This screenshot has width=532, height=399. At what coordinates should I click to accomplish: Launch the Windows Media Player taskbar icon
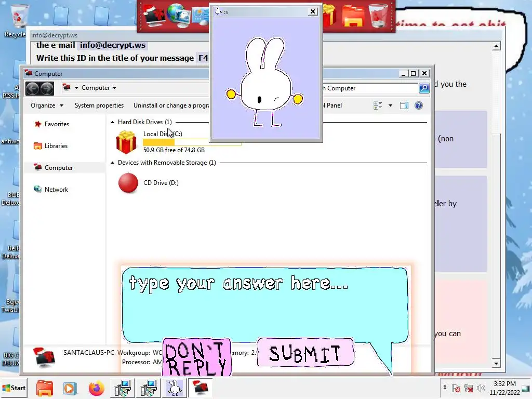pyautogui.click(x=70, y=388)
